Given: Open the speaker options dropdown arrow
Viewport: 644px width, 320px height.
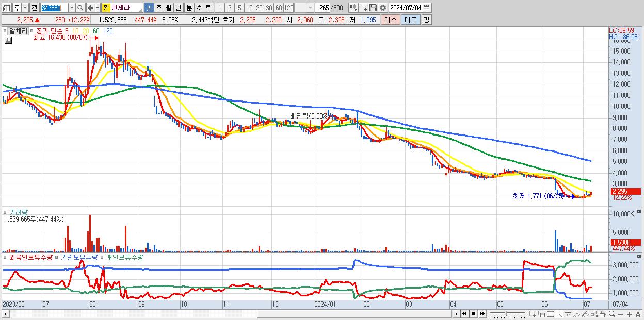Looking at the screenshot, I should pyautogui.click(x=98, y=8).
